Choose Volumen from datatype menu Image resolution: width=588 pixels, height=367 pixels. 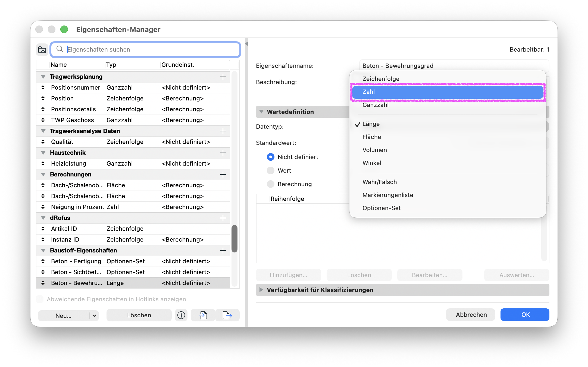[x=448, y=150]
